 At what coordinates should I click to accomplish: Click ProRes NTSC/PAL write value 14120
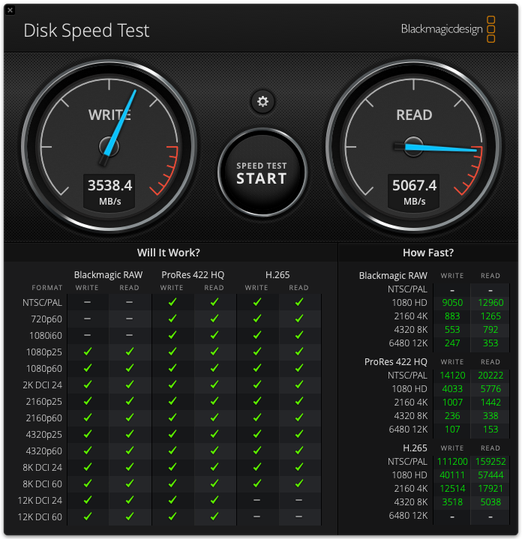453,375
